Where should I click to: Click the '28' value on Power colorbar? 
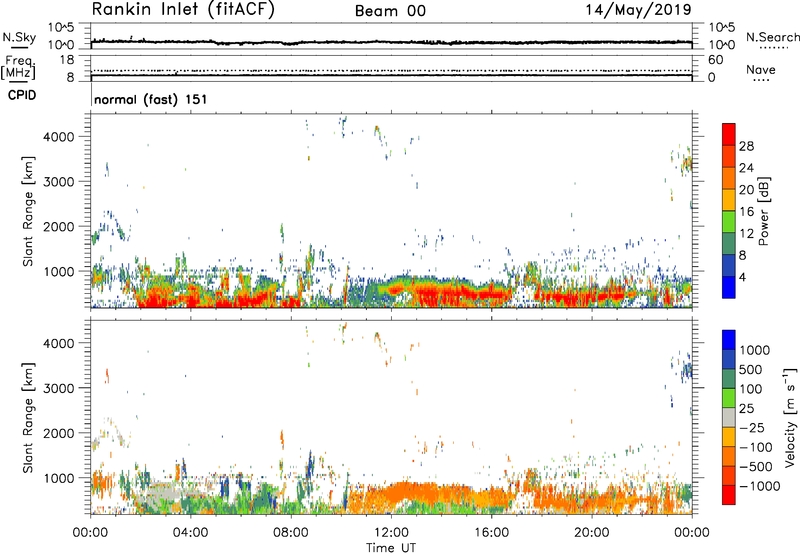pos(746,146)
